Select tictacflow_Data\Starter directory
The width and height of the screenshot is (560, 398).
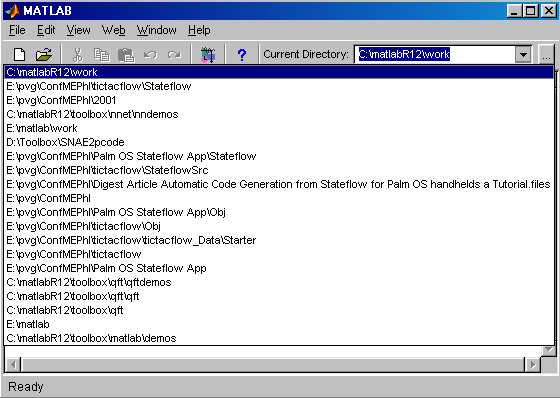tap(279, 240)
